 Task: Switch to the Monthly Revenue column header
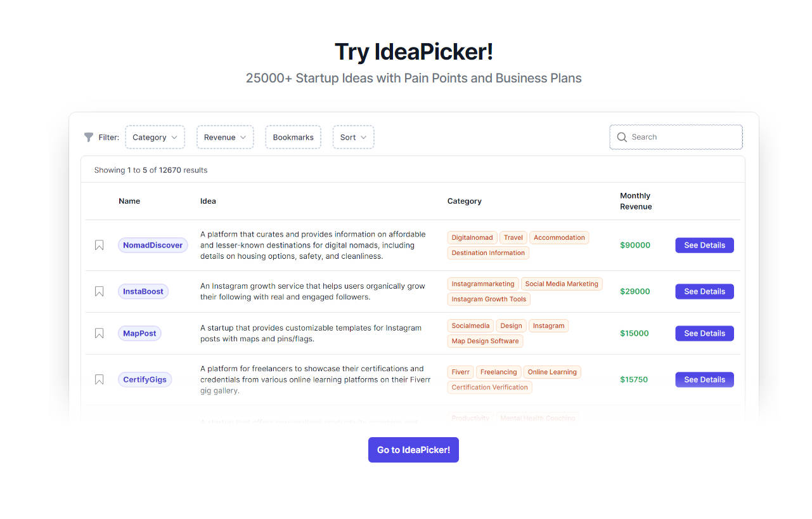click(635, 201)
